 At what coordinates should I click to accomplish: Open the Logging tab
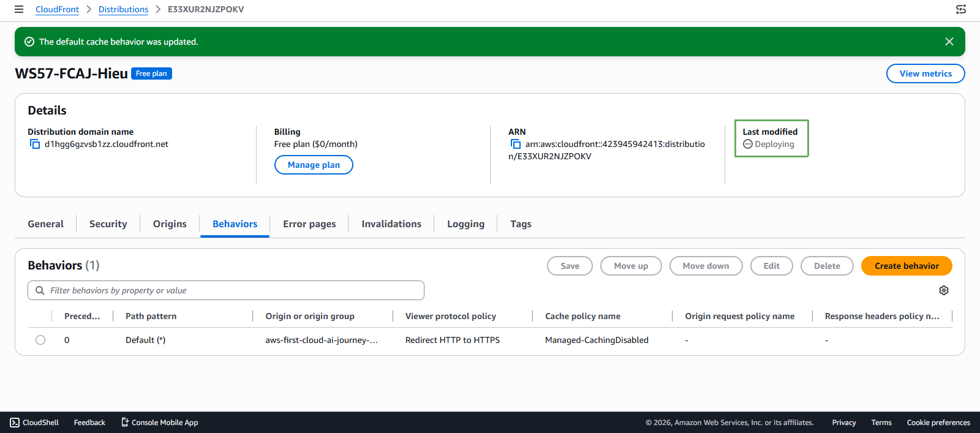466,224
